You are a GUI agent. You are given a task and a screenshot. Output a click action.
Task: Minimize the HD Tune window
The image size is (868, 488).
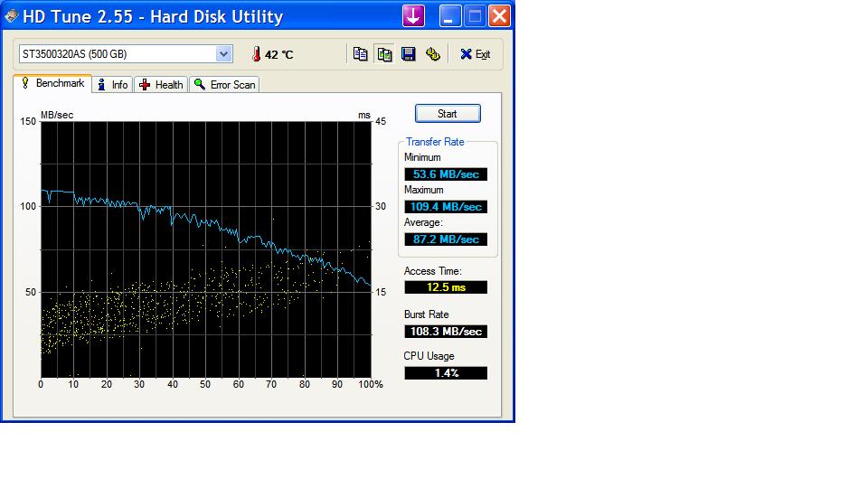pyautogui.click(x=450, y=15)
